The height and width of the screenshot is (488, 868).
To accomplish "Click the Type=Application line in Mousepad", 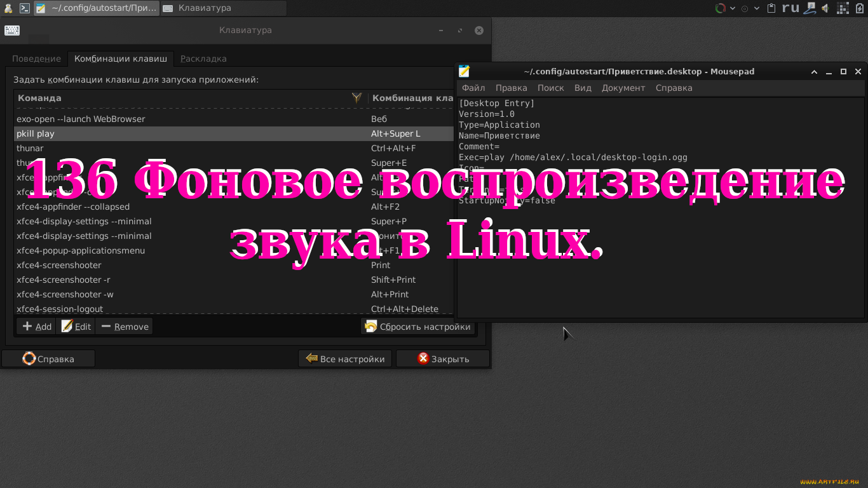I will [x=499, y=125].
